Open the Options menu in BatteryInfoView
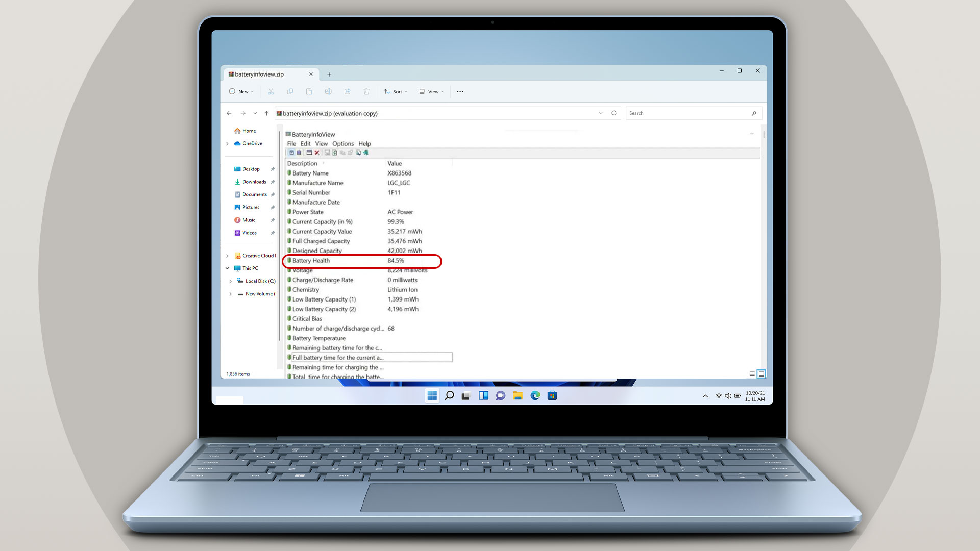 [x=342, y=143]
